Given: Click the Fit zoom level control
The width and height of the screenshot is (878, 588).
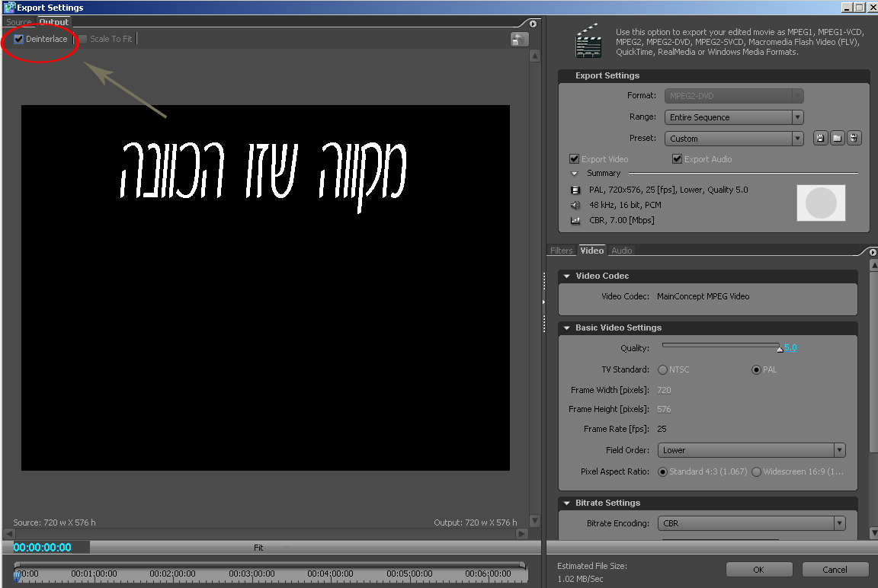Looking at the screenshot, I should [258, 548].
